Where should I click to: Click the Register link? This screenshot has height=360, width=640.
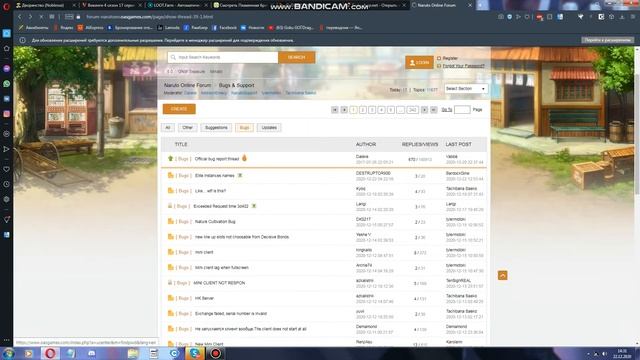(450, 58)
